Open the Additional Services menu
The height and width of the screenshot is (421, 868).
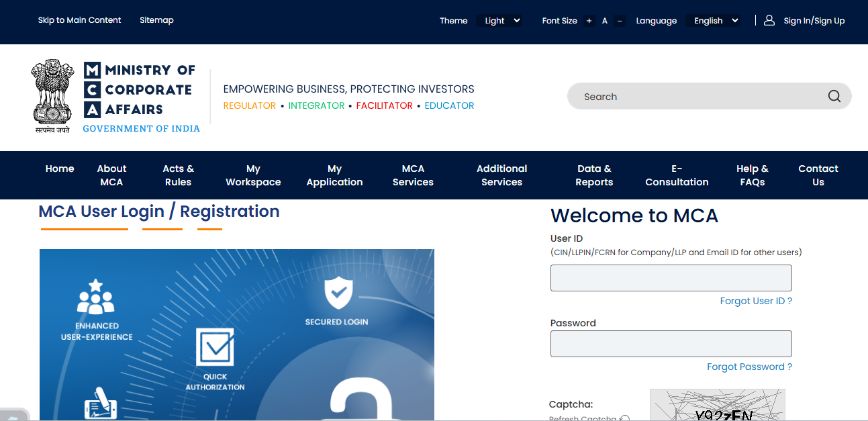[501, 175]
